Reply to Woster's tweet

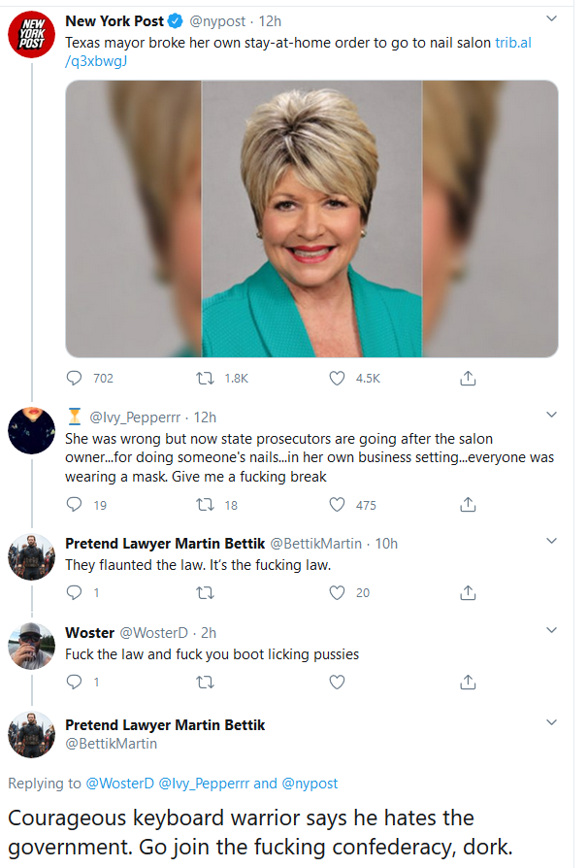[74, 682]
